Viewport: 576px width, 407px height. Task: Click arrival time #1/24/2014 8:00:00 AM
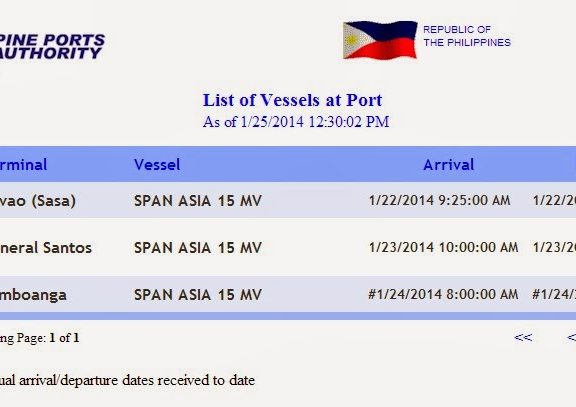coord(443,294)
